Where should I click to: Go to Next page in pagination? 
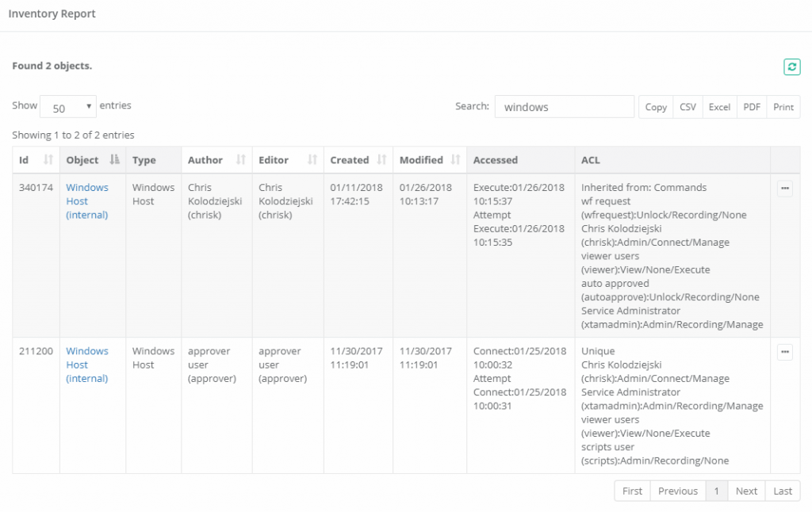pyautogui.click(x=746, y=491)
